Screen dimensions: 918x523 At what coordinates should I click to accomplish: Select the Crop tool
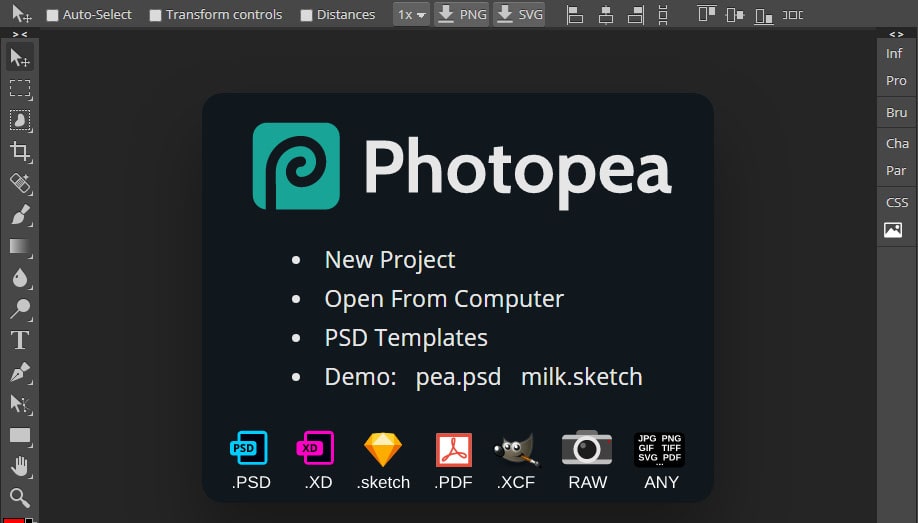click(x=20, y=152)
